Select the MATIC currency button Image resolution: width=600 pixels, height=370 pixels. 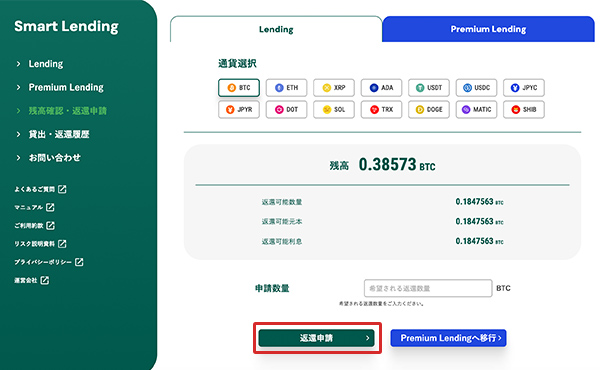coord(476,109)
